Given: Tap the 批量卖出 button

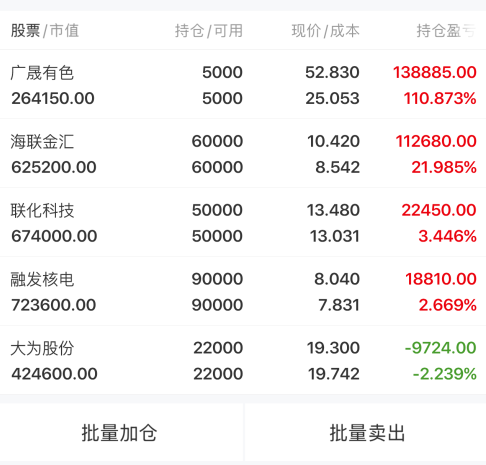Looking at the screenshot, I should (366, 433).
